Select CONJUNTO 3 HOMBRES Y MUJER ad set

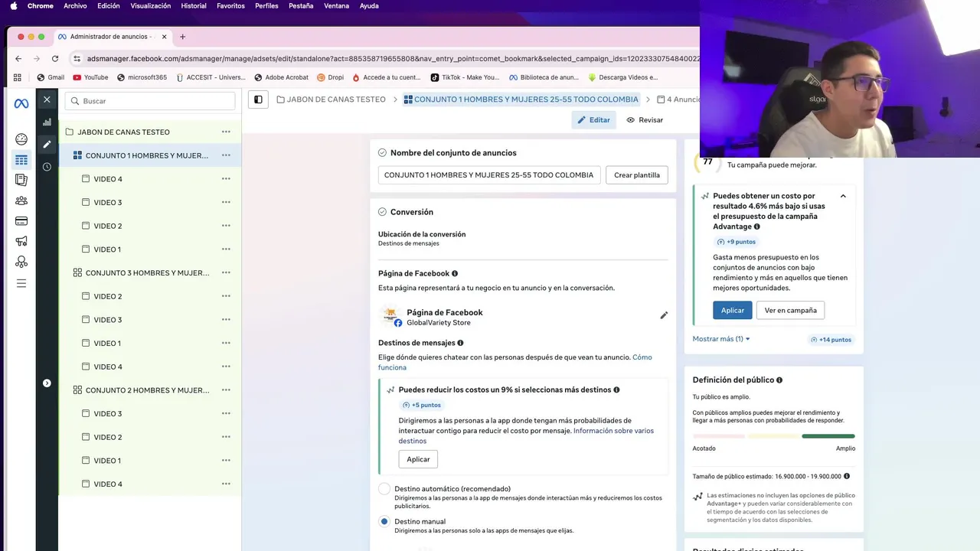point(147,272)
